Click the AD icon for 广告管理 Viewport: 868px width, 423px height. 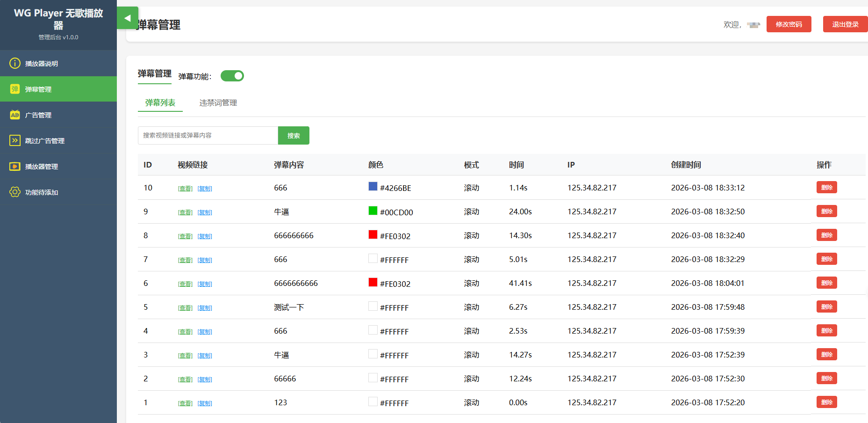pyautogui.click(x=15, y=115)
